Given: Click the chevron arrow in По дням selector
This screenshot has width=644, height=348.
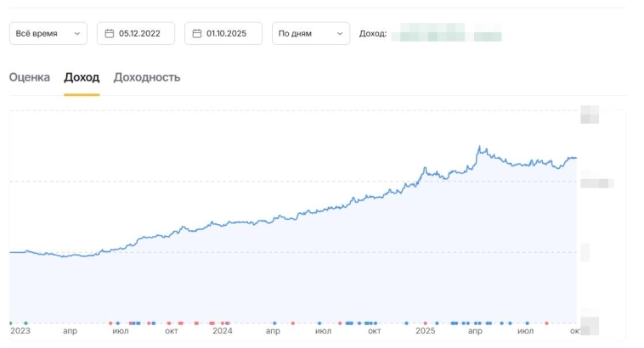Looking at the screenshot, I should 339,34.
